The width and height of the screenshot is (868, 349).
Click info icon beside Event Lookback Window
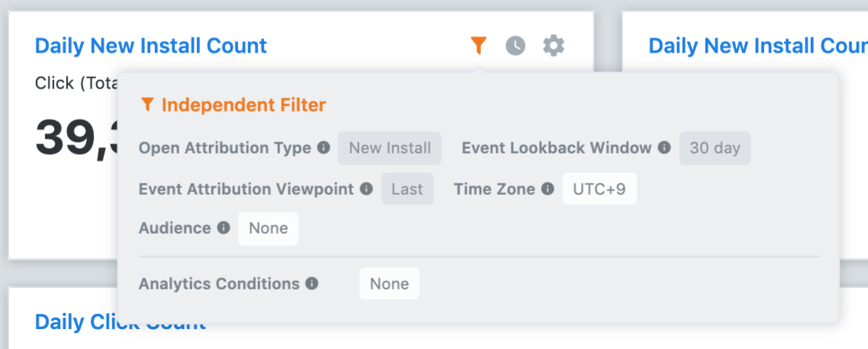point(664,148)
